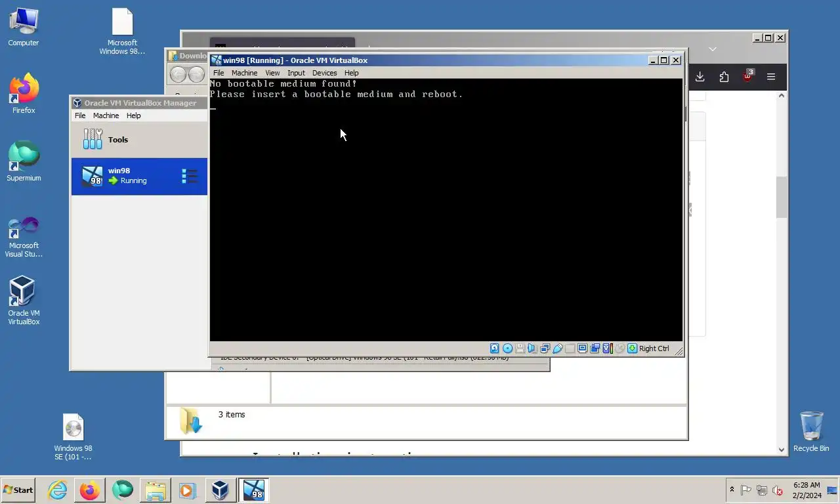Click Firefox downloads arrow icon

[700, 77]
